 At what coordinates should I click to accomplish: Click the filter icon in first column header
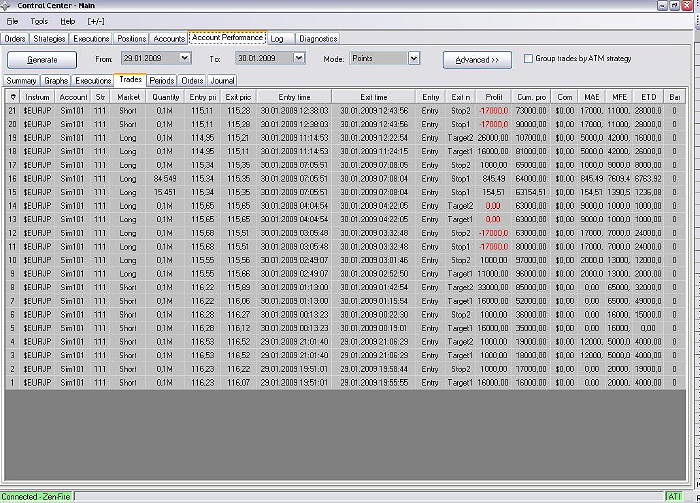(x=13, y=95)
